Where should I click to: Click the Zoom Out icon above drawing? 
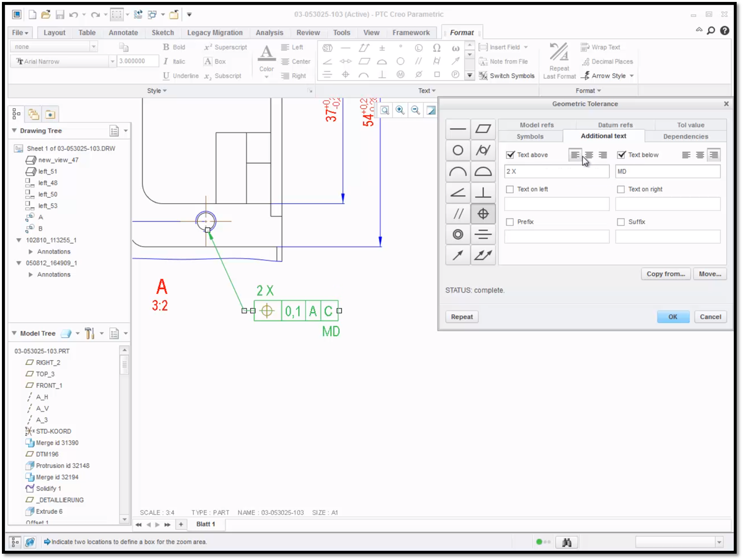pos(415,110)
